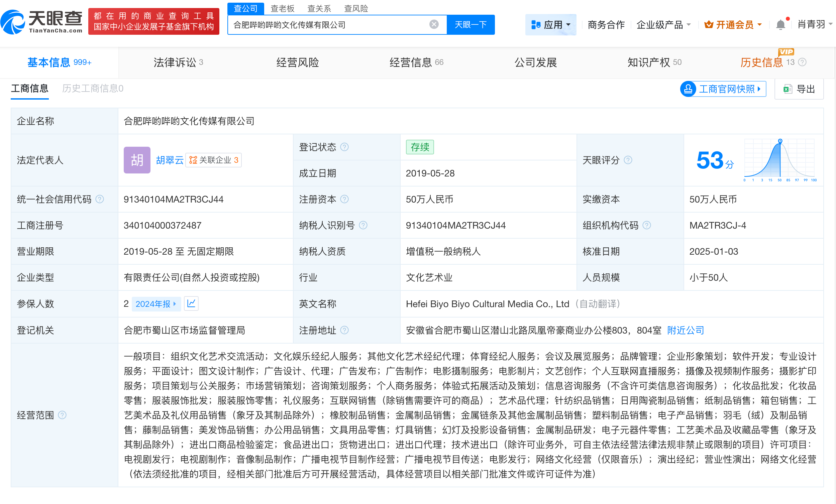
Task: Click into the company search input field
Action: click(x=326, y=25)
